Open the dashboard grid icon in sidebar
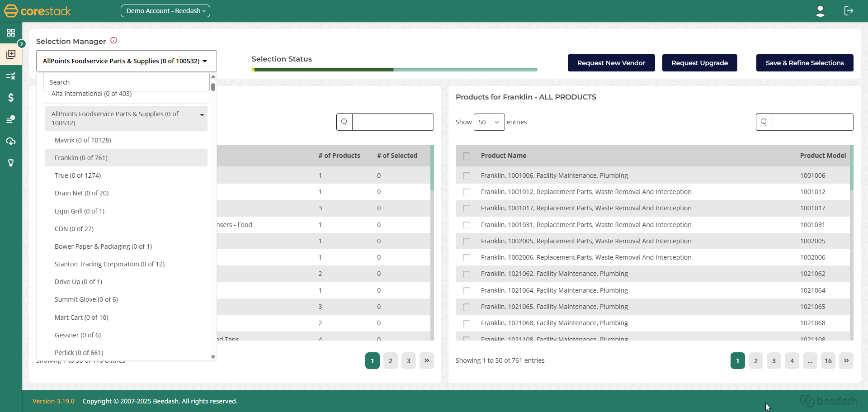 tap(11, 33)
